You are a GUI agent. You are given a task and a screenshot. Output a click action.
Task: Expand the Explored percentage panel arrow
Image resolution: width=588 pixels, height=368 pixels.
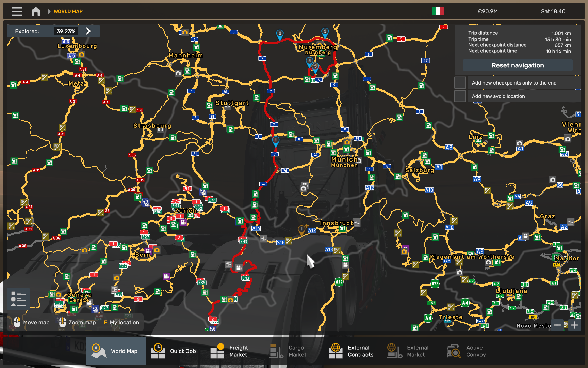click(x=88, y=31)
